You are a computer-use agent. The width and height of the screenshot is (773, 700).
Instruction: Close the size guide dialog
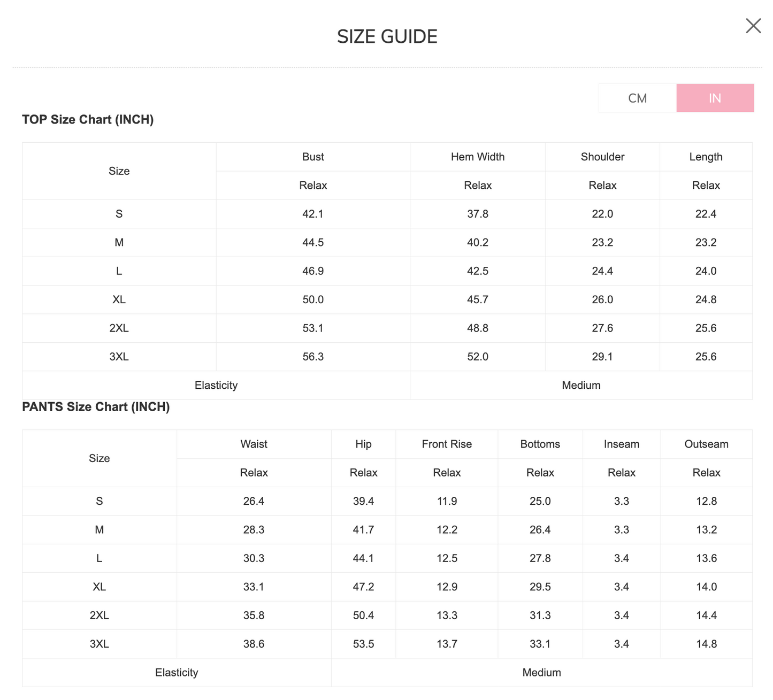[753, 26]
